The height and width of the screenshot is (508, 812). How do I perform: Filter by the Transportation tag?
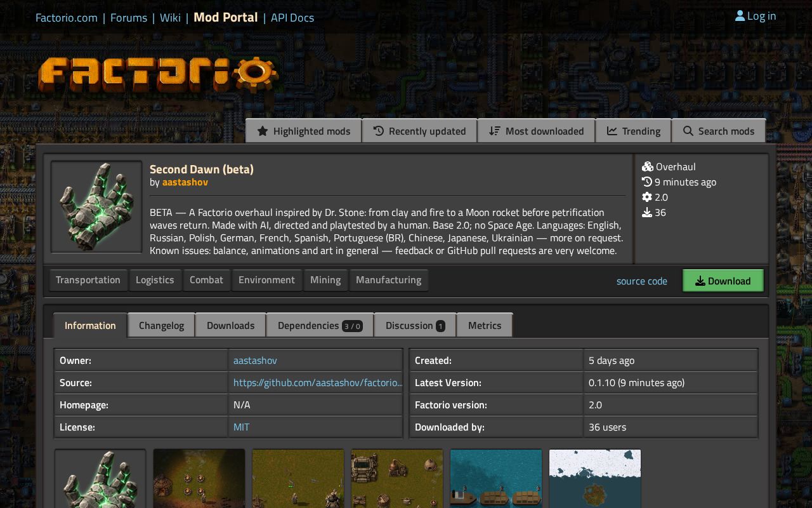(x=88, y=279)
